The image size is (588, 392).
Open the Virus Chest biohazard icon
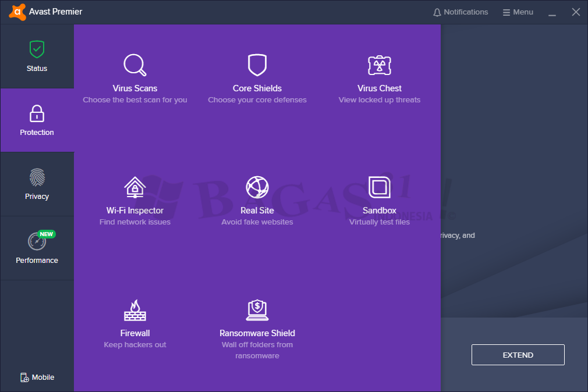[x=380, y=65]
